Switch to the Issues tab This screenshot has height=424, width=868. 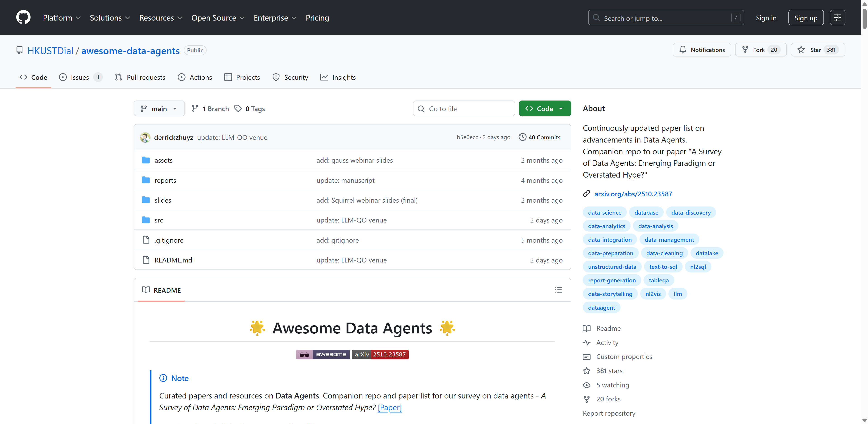(80, 77)
